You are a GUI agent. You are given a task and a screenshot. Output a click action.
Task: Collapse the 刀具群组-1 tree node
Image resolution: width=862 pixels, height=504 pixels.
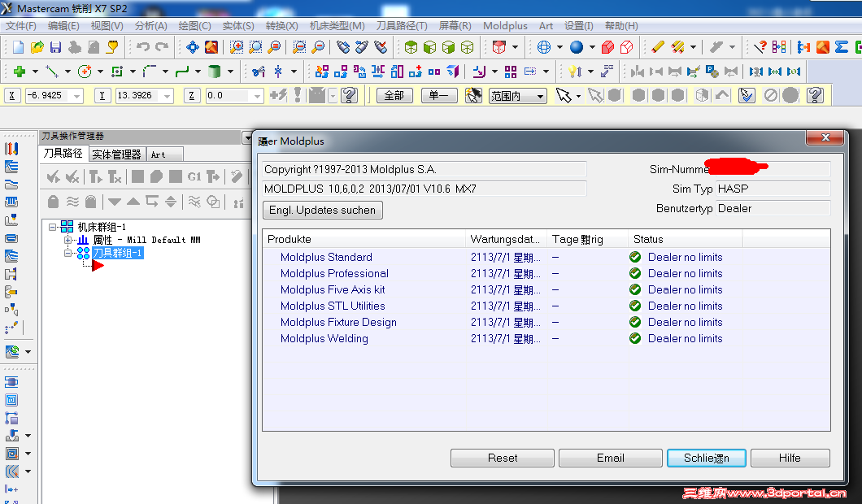67,253
